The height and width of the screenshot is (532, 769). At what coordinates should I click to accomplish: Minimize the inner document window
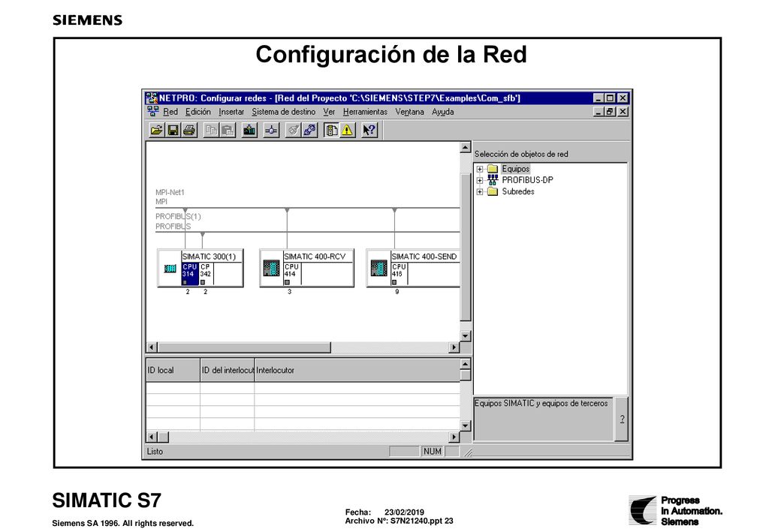tap(599, 112)
